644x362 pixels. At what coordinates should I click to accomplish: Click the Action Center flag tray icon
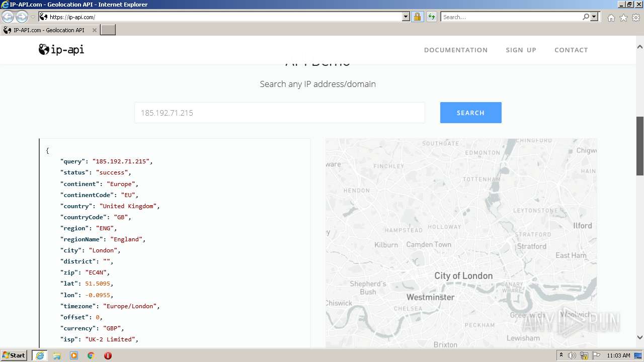596,355
